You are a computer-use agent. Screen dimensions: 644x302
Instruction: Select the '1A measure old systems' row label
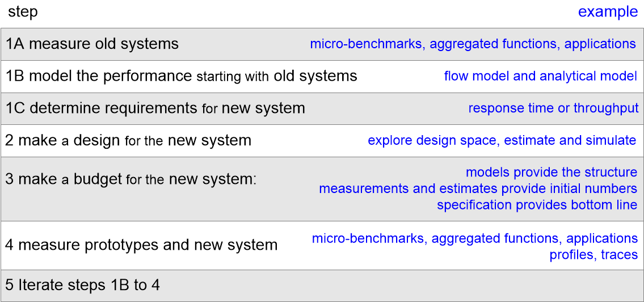tap(92, 44)
